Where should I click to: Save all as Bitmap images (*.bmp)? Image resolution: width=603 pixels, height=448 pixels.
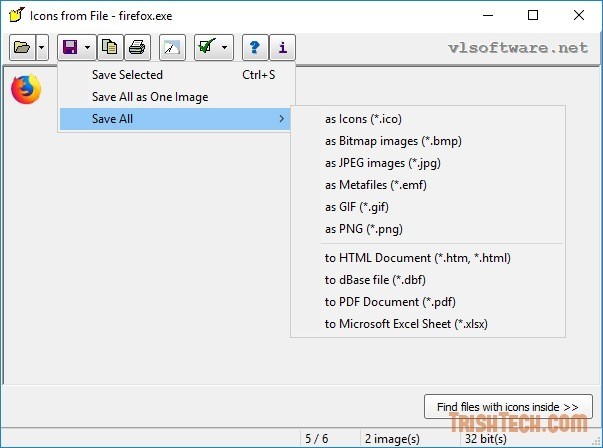point(428,141)
